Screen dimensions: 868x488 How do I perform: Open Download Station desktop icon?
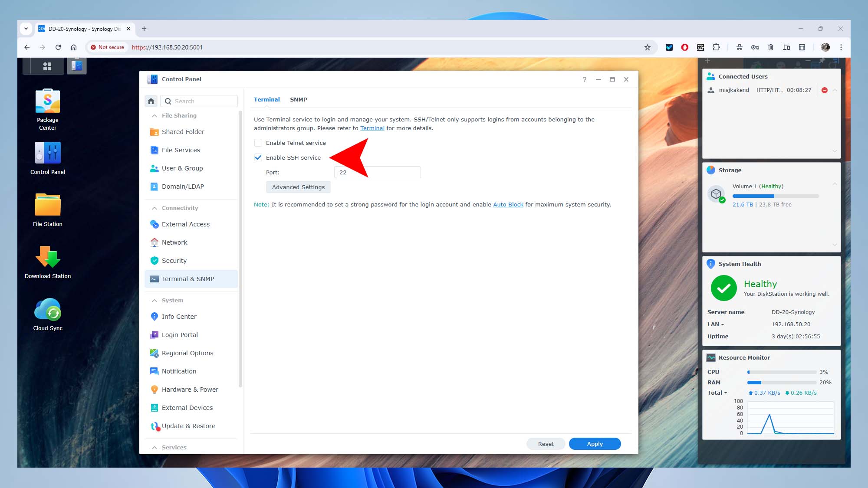coord(48,262)
